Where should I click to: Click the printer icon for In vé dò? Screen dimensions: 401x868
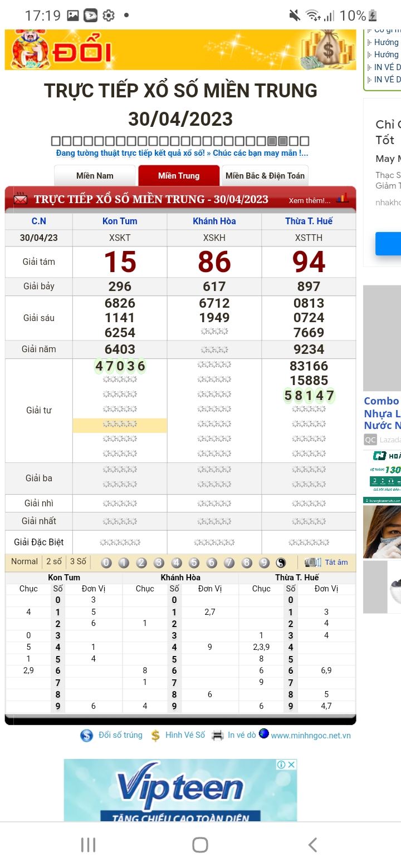[218, 735]
